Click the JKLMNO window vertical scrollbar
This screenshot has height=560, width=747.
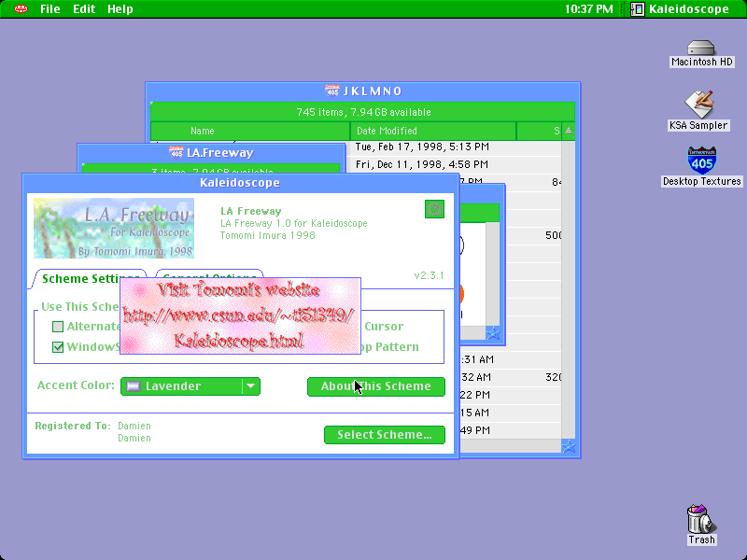click(568, 289)
